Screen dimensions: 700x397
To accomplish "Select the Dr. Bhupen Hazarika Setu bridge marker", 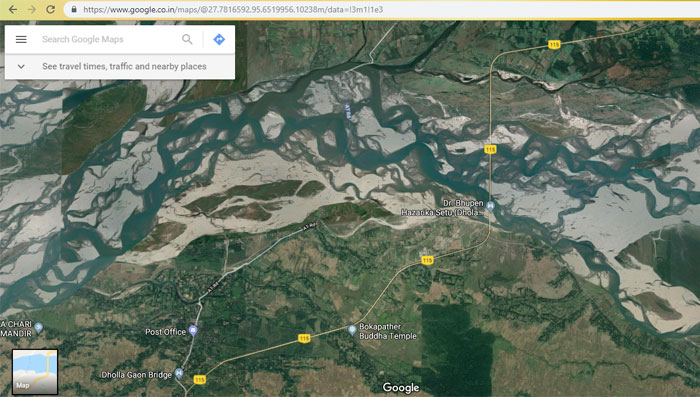I will tap(490, 206).
